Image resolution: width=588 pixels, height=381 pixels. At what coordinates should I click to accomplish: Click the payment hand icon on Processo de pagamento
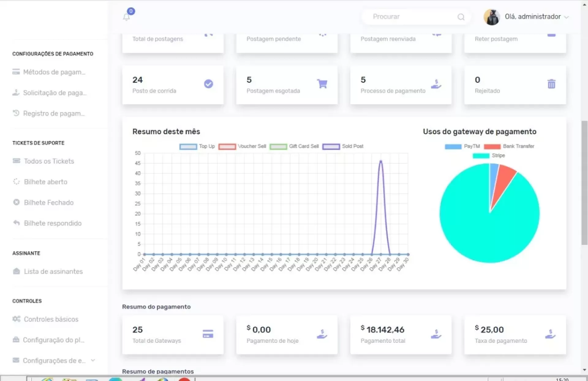tap(436, 84)
